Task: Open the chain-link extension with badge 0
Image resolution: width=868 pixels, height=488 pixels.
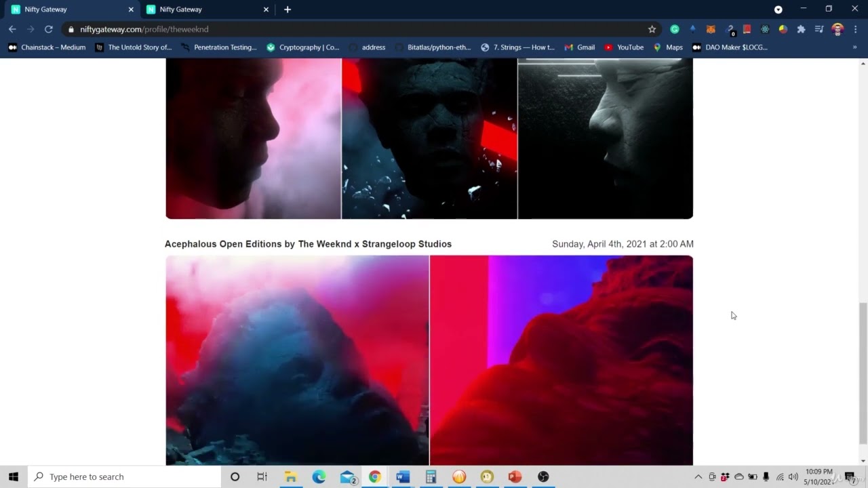Action: (x=730, y=30)
